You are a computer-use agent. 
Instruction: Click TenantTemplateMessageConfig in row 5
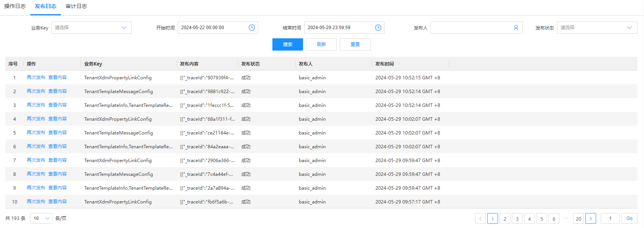(118, 133)
